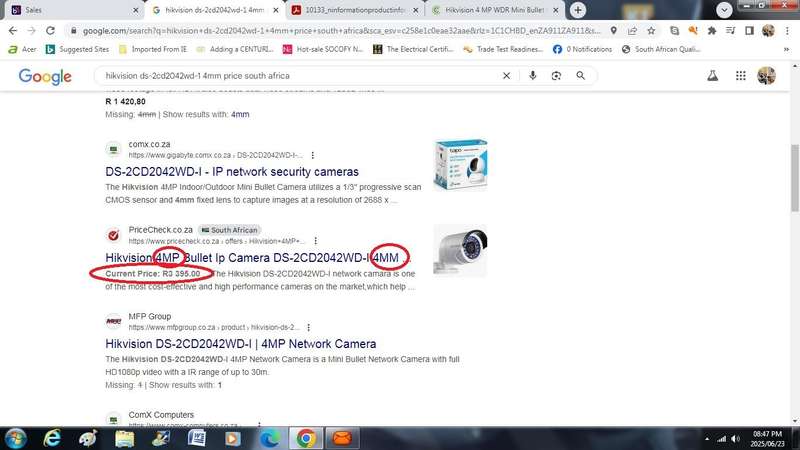The height and width of the screenshot is (450, 800).
Task: Open Search Labs flask icon
Action: 713,76
